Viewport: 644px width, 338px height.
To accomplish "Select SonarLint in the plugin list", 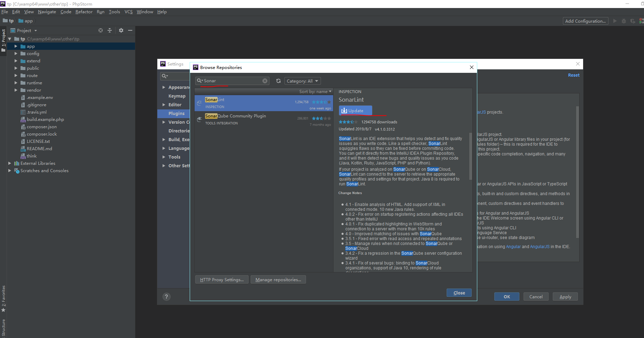I will click(264, 103).
